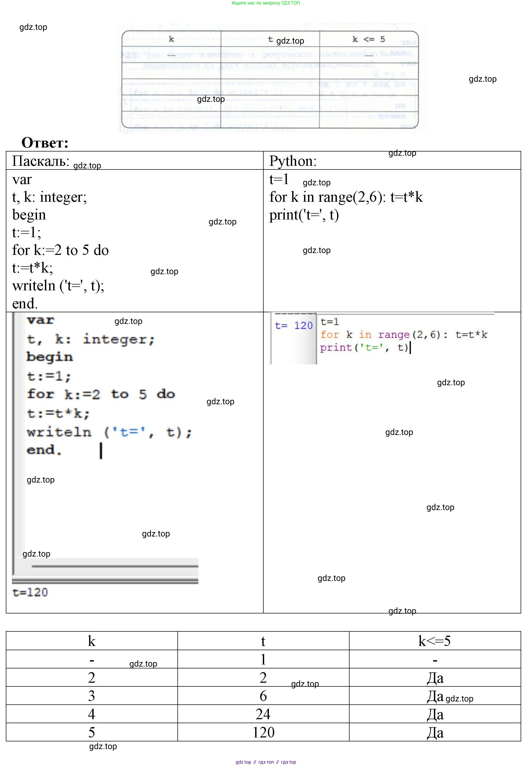Click the horizontal scrollbar in Pascal screenshot
Screen dimensions: 532x766
115,566
